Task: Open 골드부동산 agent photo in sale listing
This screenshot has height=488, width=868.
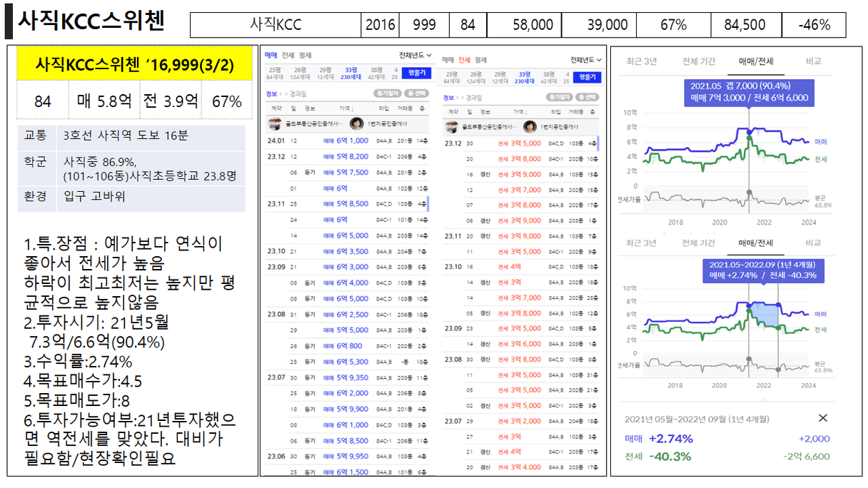Action: pos(273,124)
